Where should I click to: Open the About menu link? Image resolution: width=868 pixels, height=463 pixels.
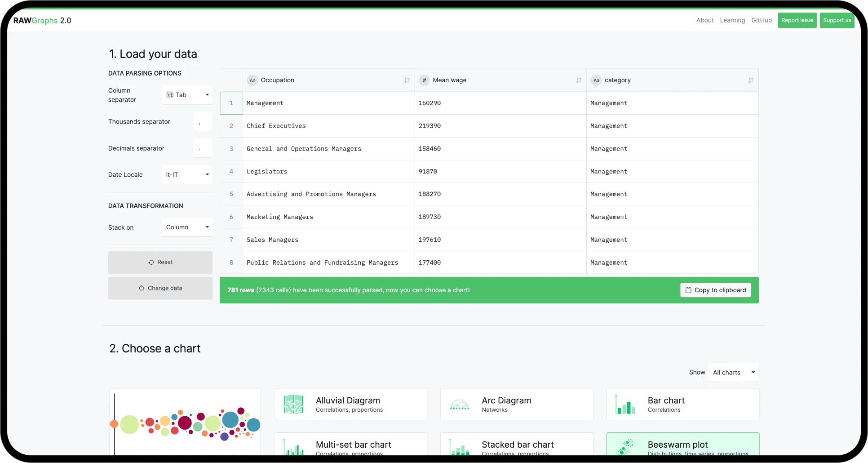tap(704, 20)
